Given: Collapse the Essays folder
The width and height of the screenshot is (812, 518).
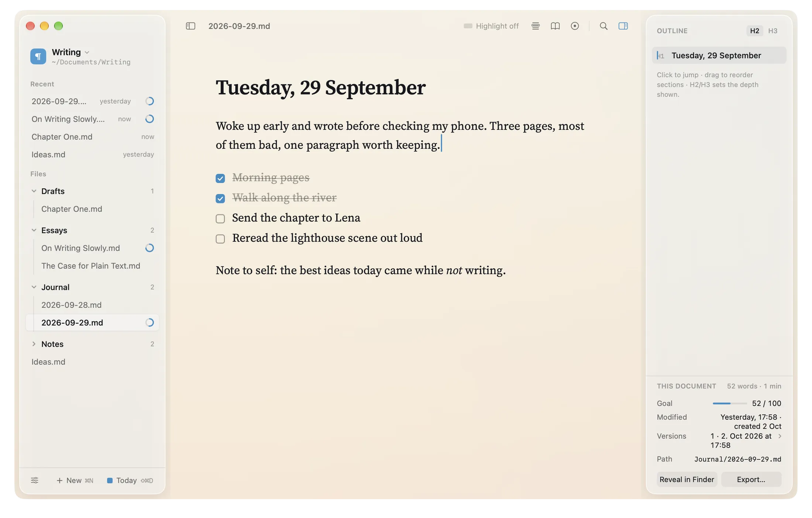Looking at the screenshot, I should pos(34,230).
